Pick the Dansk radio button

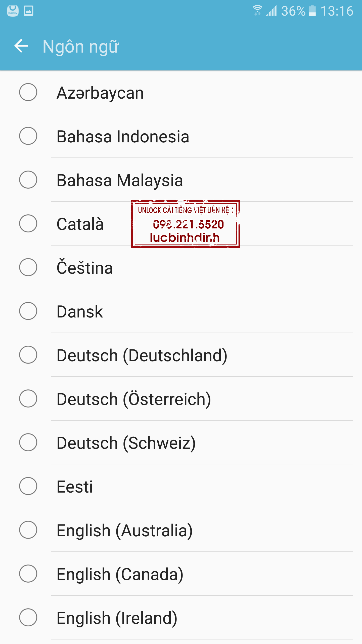[28, 311]
